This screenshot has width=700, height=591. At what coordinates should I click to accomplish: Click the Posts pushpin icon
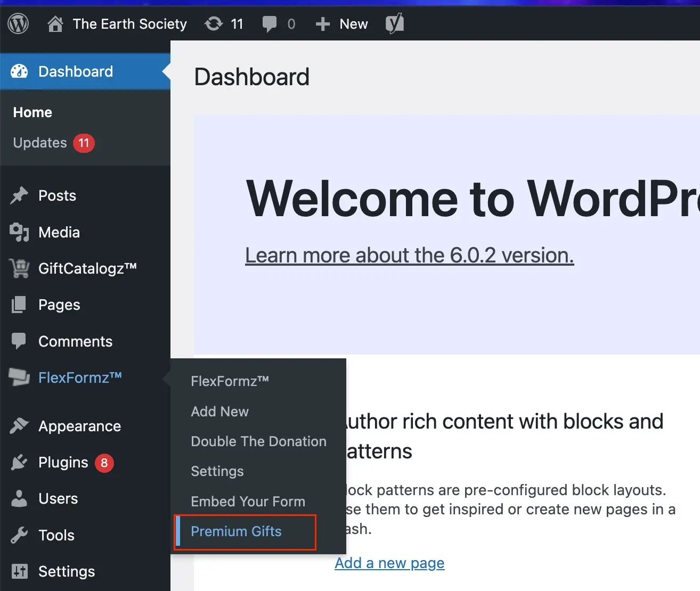(x=19, y=195)
